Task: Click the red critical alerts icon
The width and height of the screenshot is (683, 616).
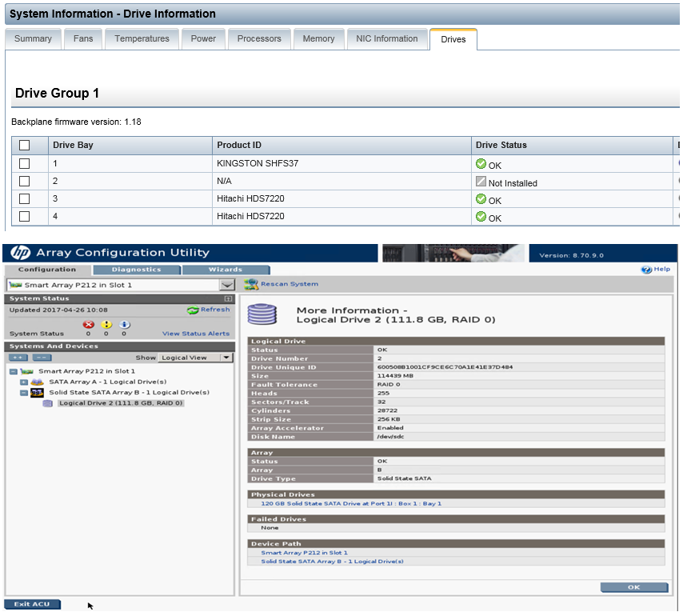Action: click(x=89, y=325)
